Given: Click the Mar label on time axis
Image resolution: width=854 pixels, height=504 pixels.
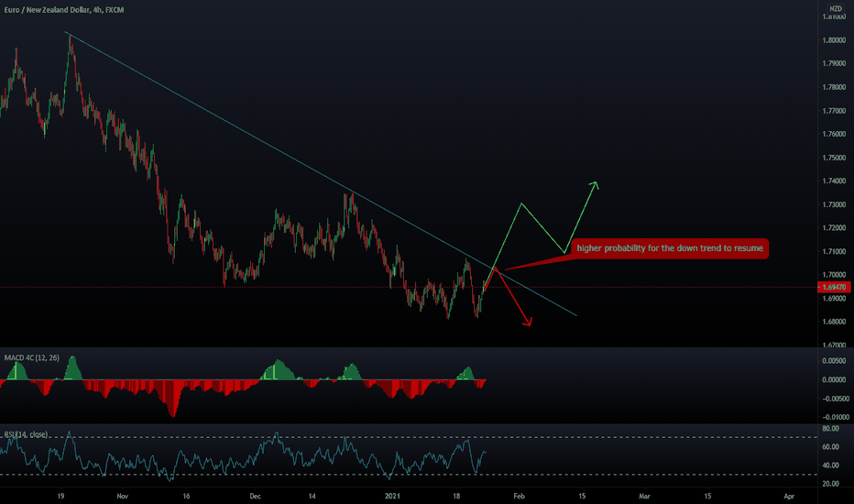Looking at the screenshot, I should tap(644, 497).
